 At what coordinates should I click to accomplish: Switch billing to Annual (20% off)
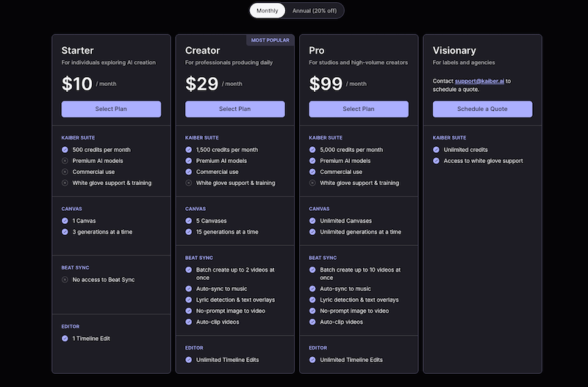pyautogui.click(x=315, y=10)
